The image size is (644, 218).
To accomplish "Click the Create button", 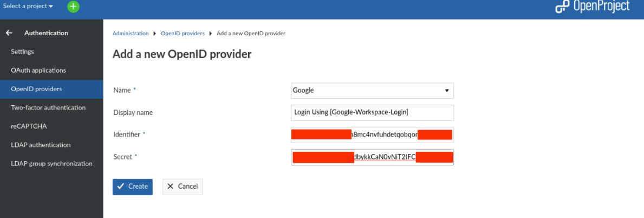I will [133, 187].
